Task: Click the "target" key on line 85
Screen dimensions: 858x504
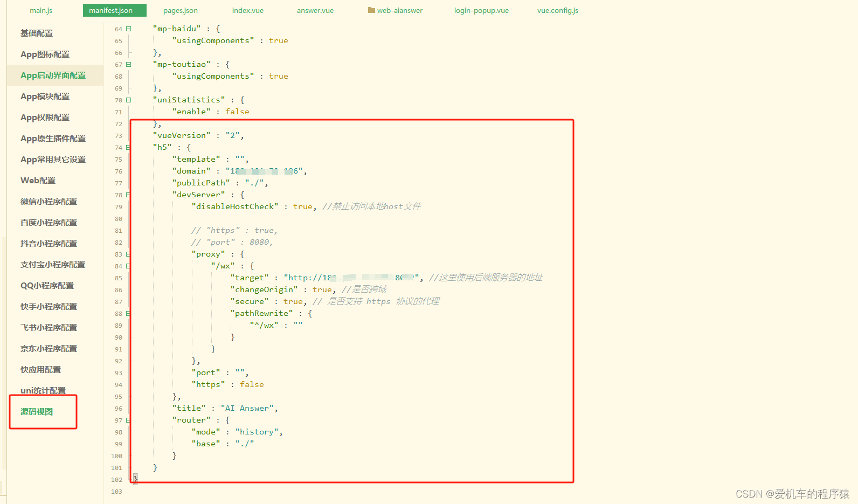Action: pos(250,278)
